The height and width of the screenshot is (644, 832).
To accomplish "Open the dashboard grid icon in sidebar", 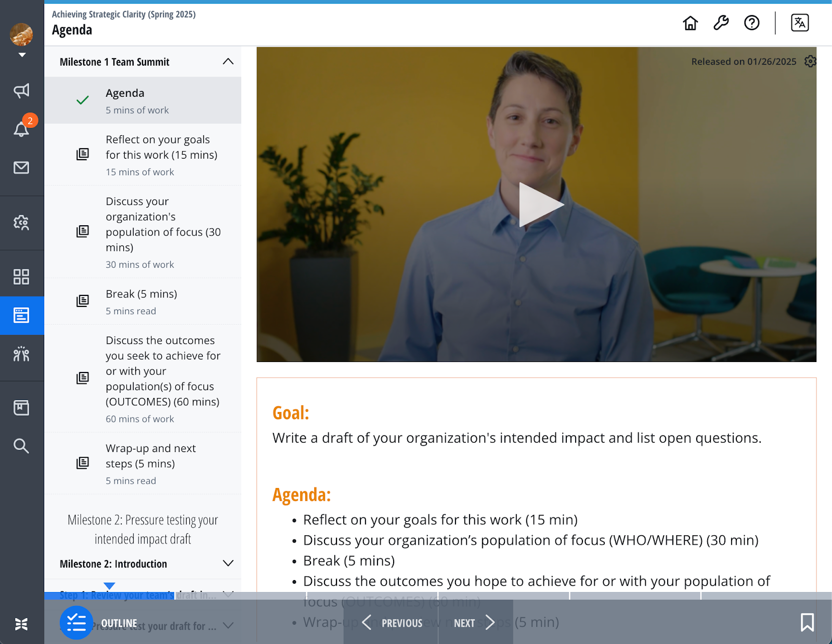I will click(21, 277).
